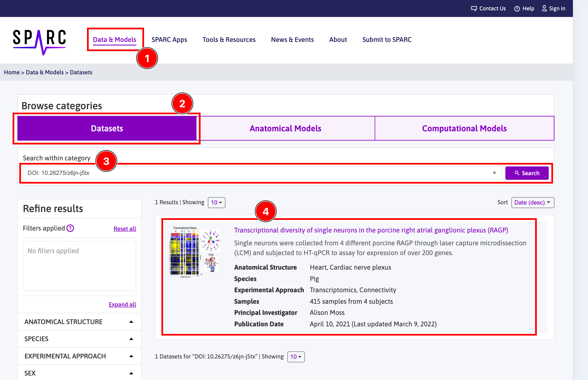Select the Datasets category tab
This screenshot has height=380, width=588.
click(x=107, y=128)
